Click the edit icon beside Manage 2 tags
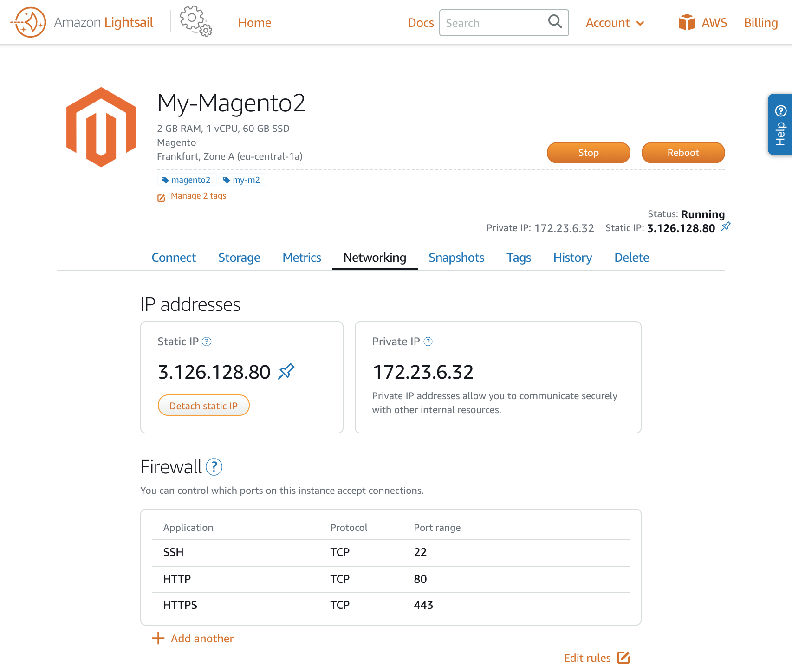 (161, 197)
